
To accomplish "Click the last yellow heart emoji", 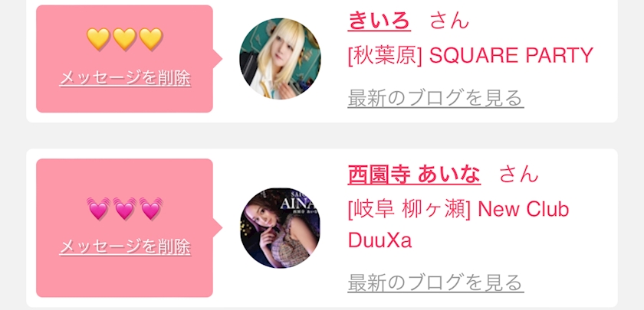I will (151, 39).
